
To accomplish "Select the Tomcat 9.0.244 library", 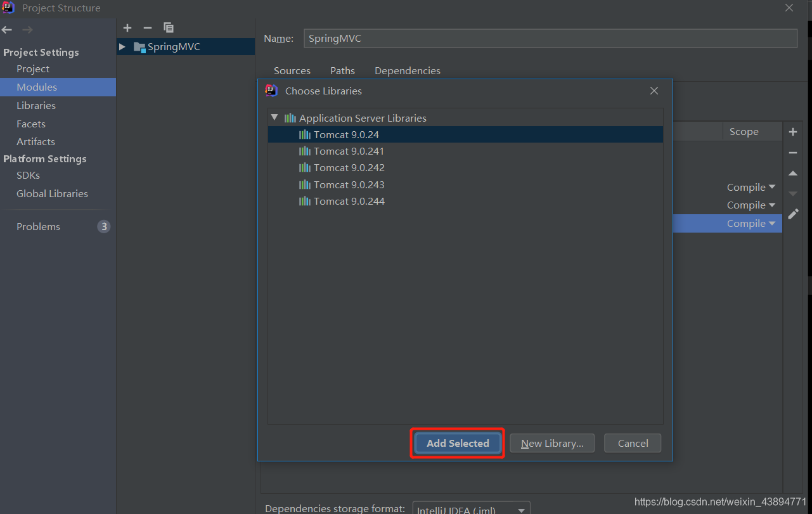I will pos(465,202).
